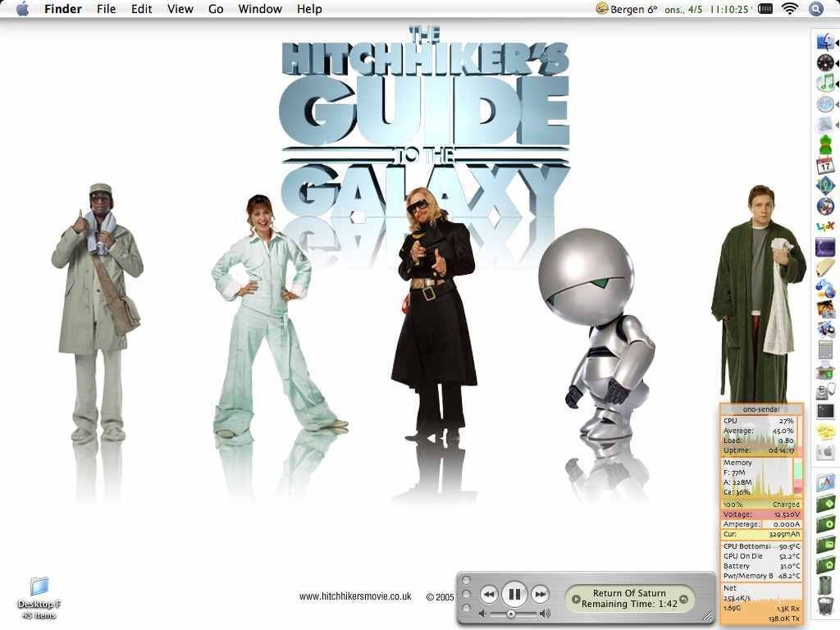
Task: Open the Finder menu
Action: 62,9
